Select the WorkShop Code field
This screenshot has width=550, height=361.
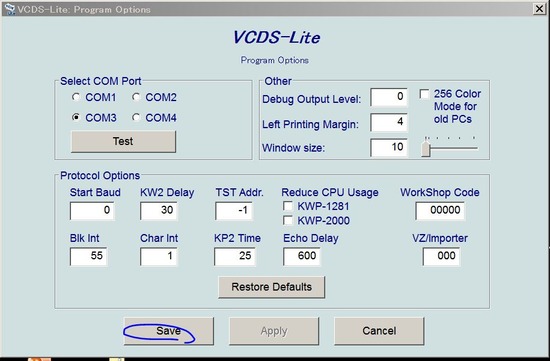pos(440,210)
